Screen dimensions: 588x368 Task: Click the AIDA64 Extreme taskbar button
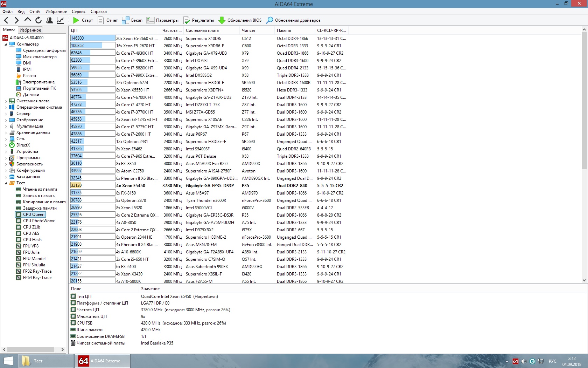pos(103,361)
